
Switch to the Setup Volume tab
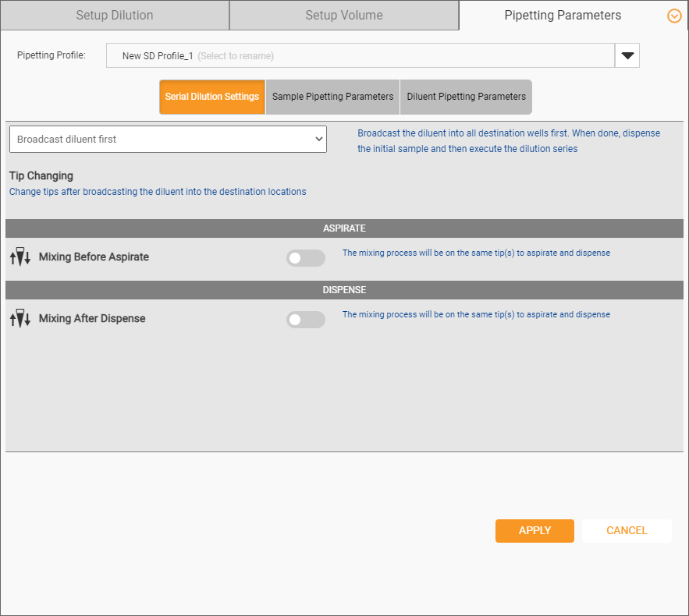point(344,16)
